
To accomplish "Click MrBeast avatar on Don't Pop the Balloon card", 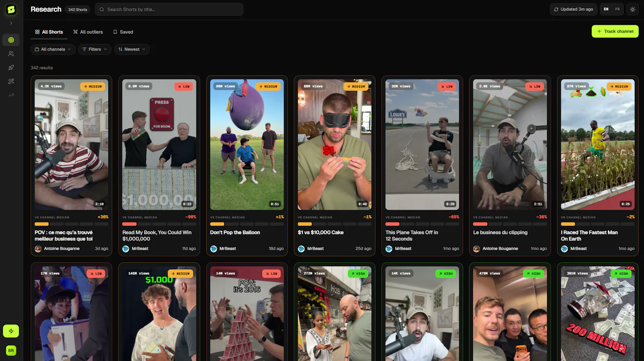I will pyautogui.click(x=214, y=249).
